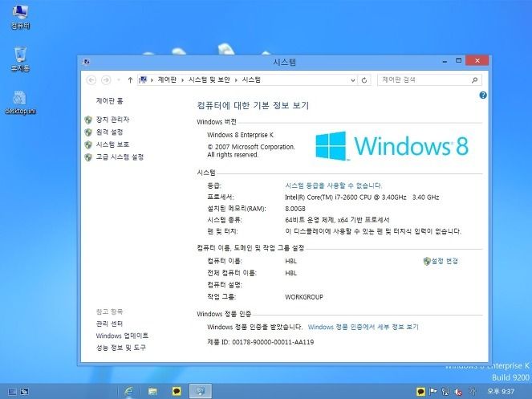The width and height of the screenshot is (532, 399).
Task: Navigate to 시스템 및 보안 breadcrumb
Action: tap(209, 79)
